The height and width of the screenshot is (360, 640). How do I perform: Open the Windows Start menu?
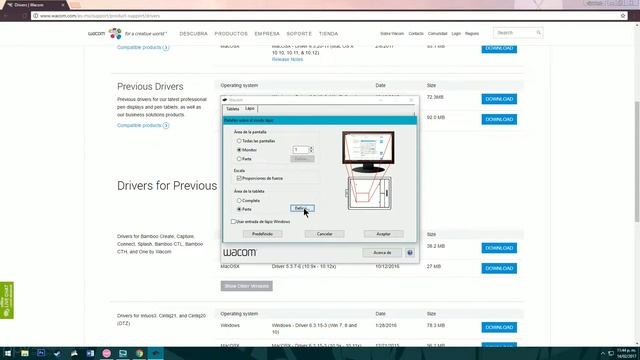pos(8,353)
